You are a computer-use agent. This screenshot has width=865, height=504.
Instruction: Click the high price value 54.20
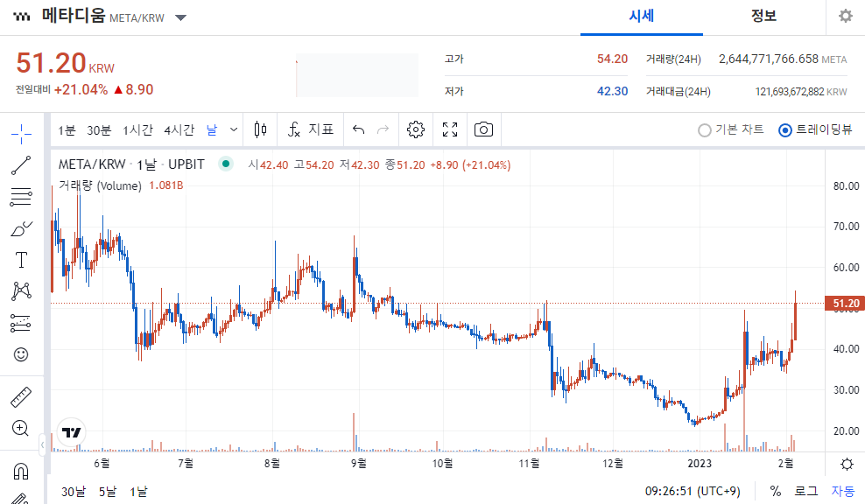click(x=612, y=59)
